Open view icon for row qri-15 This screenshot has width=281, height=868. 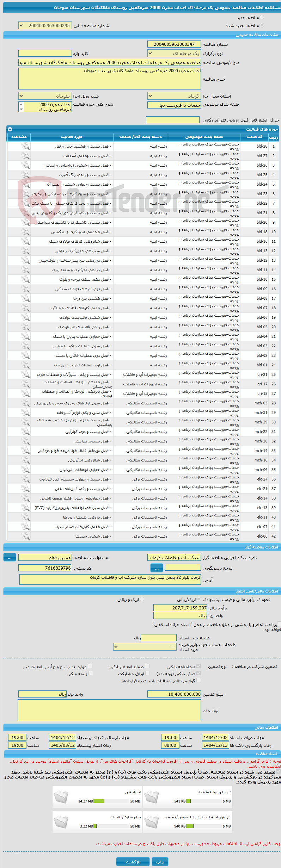click(25, 393)
